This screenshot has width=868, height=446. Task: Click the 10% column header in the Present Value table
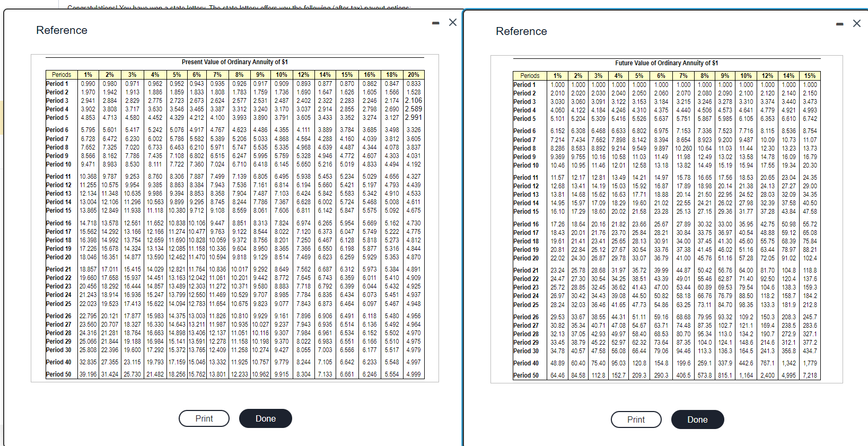click(282, 75)
